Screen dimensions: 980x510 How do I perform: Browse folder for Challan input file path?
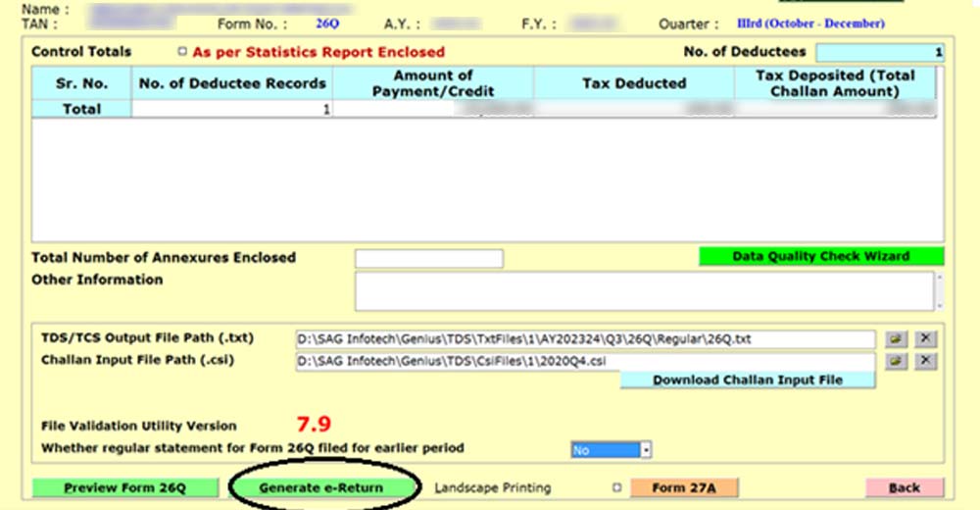[896, 361]
